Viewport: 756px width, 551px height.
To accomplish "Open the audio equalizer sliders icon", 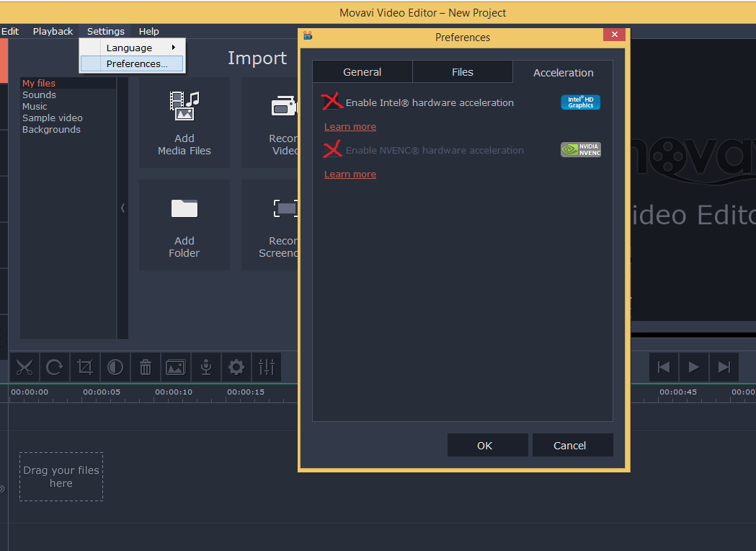I will coord(267,368).
